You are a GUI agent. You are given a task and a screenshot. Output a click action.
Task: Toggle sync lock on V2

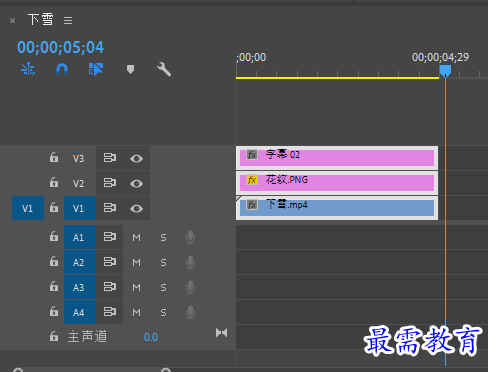coord(110,183)
